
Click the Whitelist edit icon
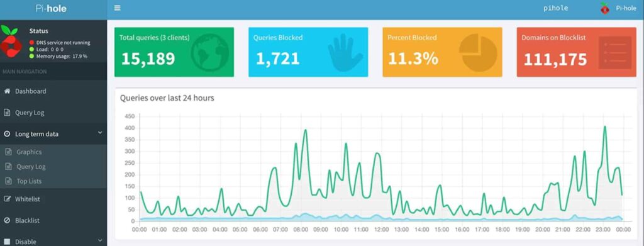tap(7, 199)
